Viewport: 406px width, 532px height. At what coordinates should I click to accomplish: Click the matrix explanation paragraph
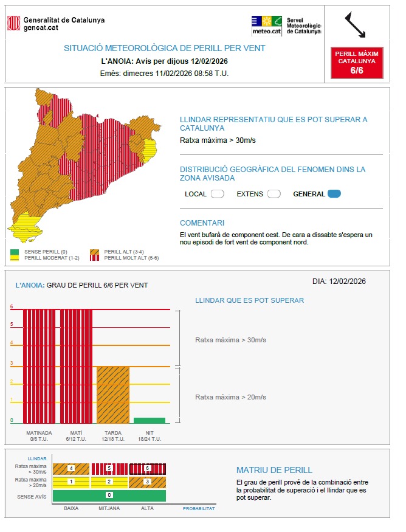tap(302, 490)
